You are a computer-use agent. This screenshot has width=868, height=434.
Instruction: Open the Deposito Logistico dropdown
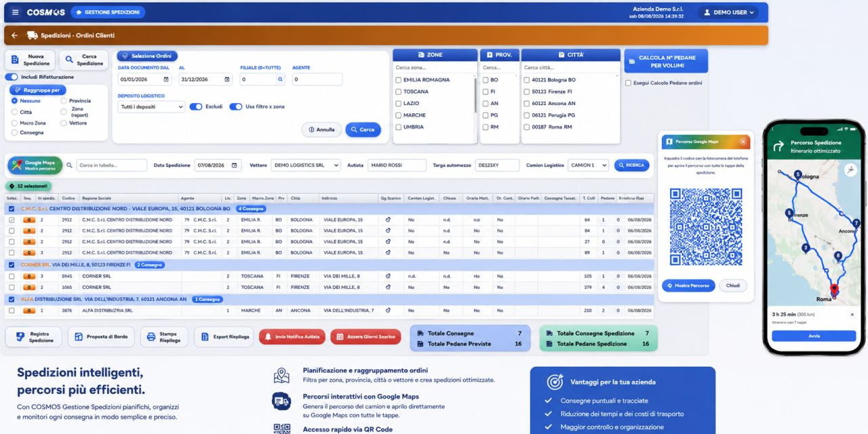[x=151, y=106]
